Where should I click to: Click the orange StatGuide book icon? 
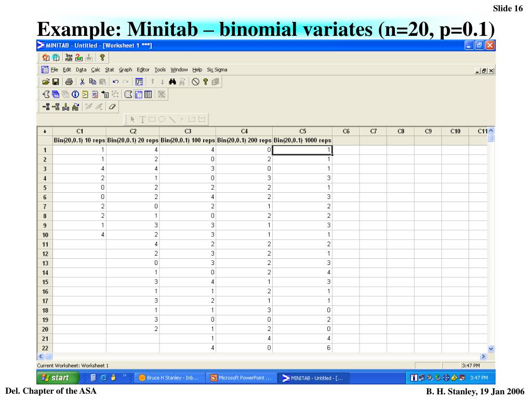click(x=46, y=58)
